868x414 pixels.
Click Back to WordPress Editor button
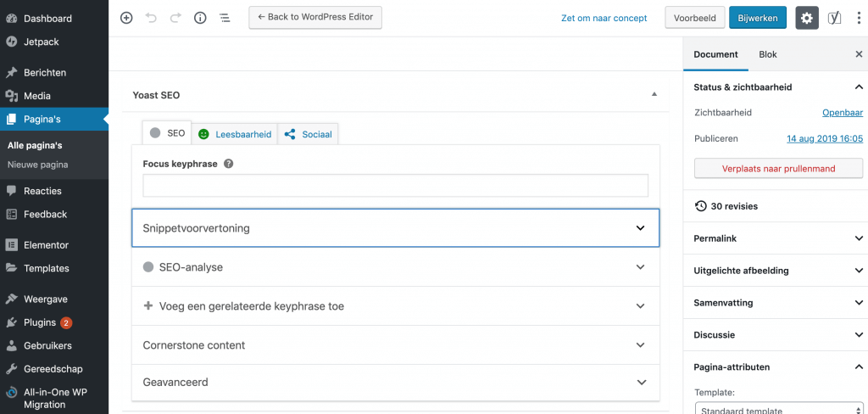pos(315,17)
